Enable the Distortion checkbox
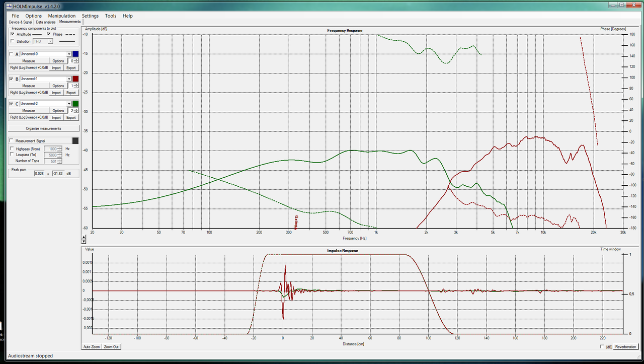Viewport: 644px width, 364px height. pos(13,41)
